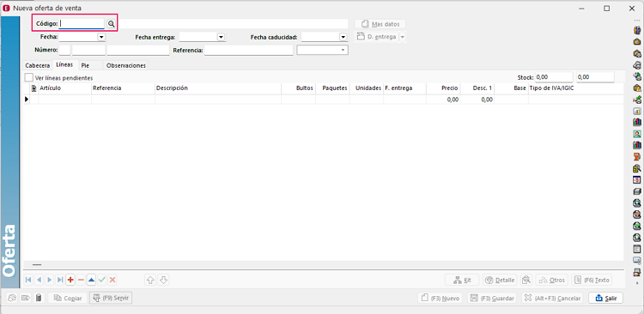Expand sidebar overflow arrow at bottom

pyautogui.click(x=637, y=283)
